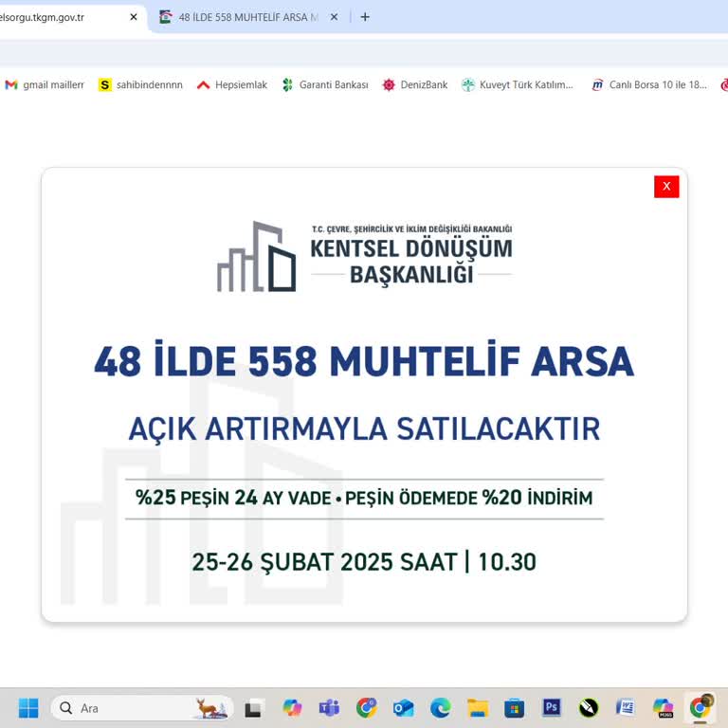The image size is (728, 728).
Task: Open the Kuveyt Türk Katılım bookmark
Action: click(518, 85)
